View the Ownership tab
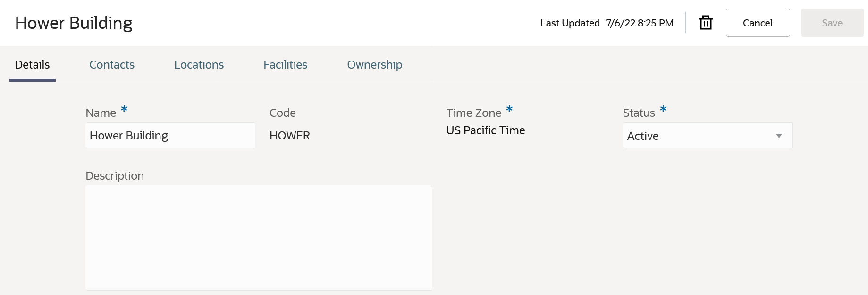Screen dimensions: 868x295 tap(374, 65)
